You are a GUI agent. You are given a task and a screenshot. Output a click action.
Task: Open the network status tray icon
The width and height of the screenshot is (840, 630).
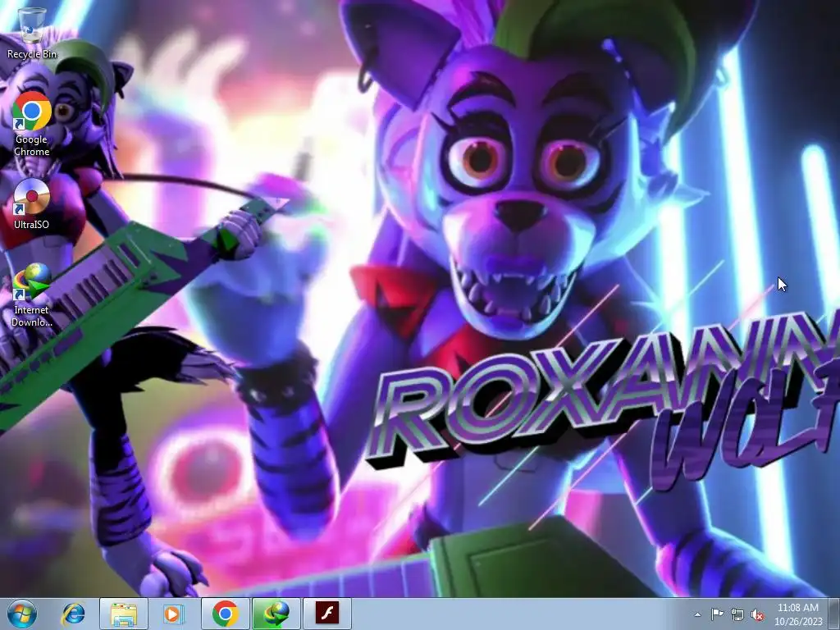pyautogui.click(x=737, y=614)
